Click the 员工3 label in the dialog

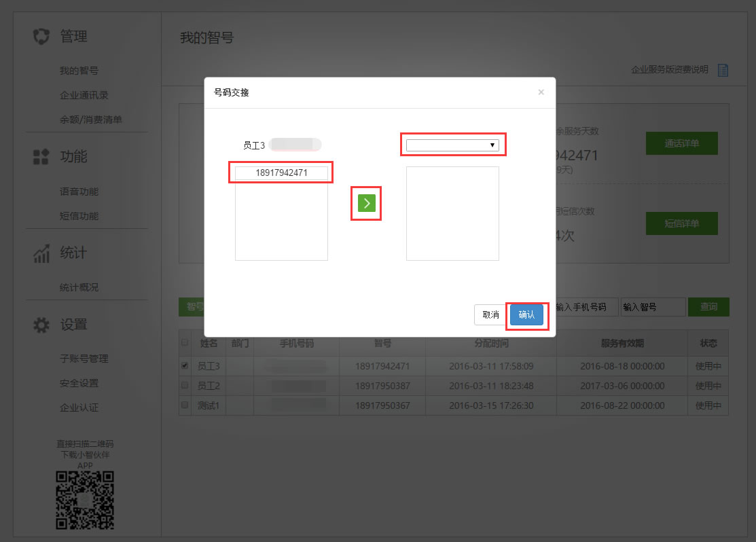coord(254,145)
